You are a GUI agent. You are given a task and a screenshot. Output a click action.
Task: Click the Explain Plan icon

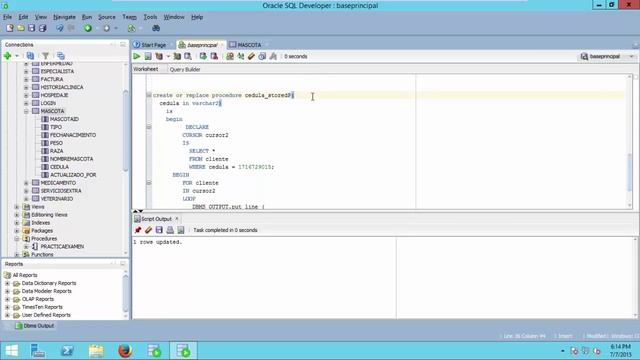(159, 56)
